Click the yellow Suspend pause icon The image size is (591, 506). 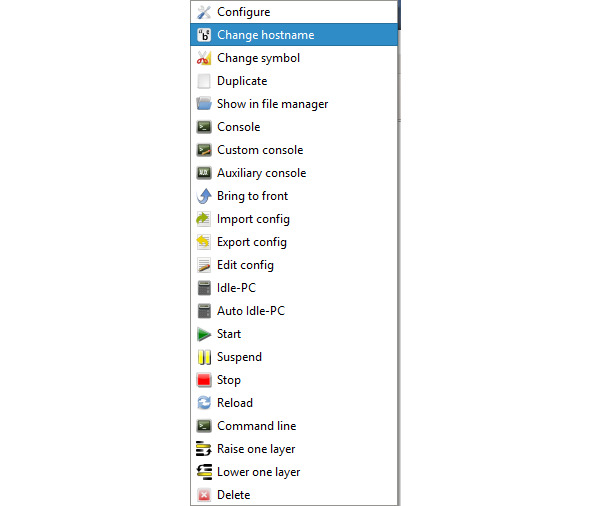coord(204,357)
